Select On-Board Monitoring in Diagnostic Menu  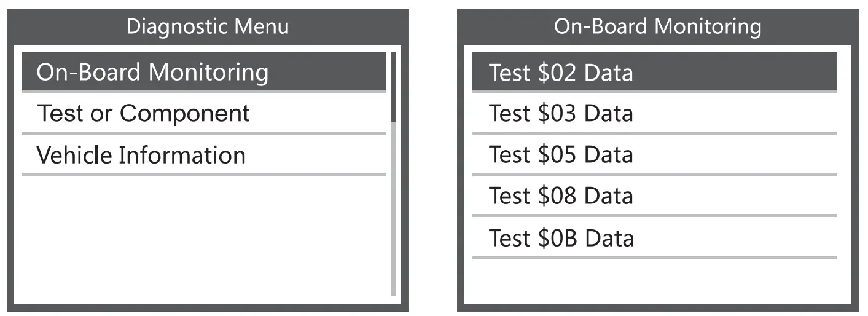203,73
